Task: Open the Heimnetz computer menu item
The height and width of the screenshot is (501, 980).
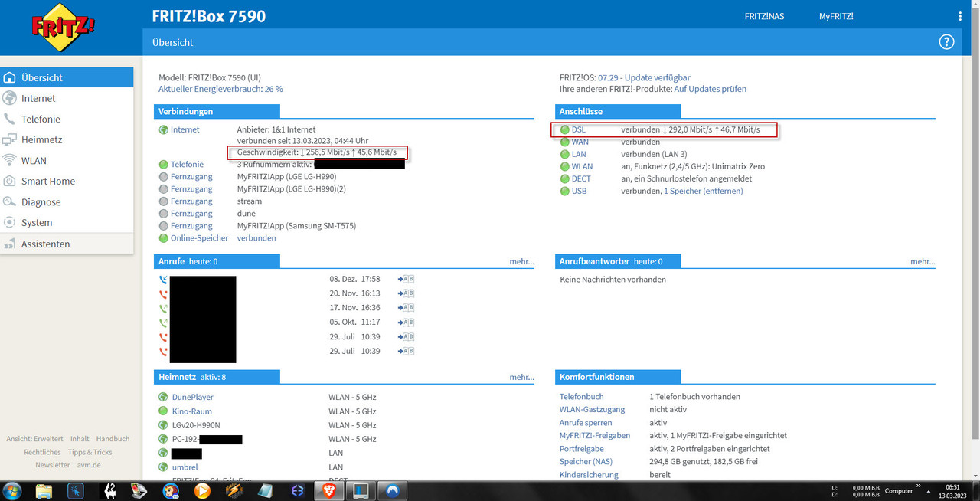Action: pyautogui.click(x=67, y=139)
